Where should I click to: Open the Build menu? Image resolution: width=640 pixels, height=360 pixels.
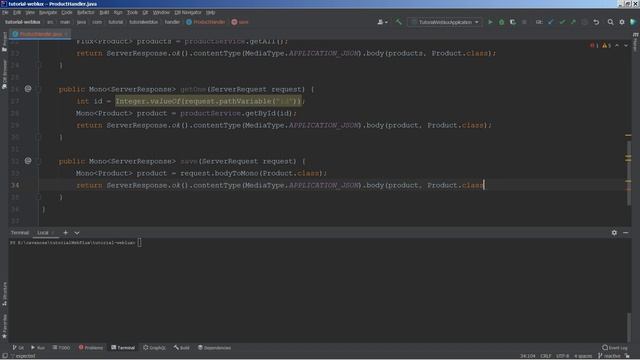[104, 13]
